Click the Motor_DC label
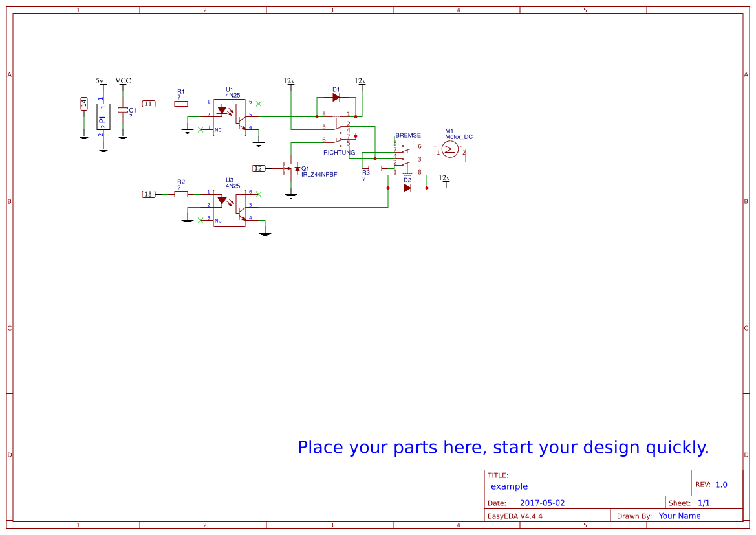Screen dimensions: 756x535 (459, 137)
